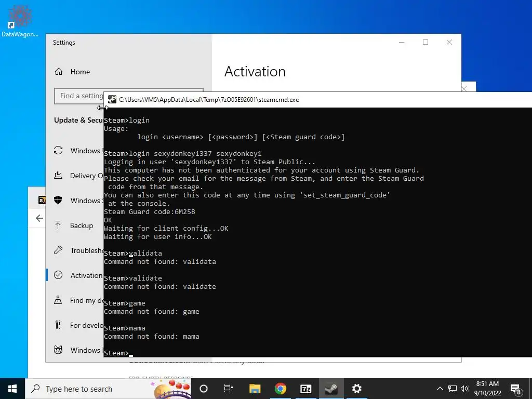
Task: Switch to Settings gear on taskbar
Action: 356,389
